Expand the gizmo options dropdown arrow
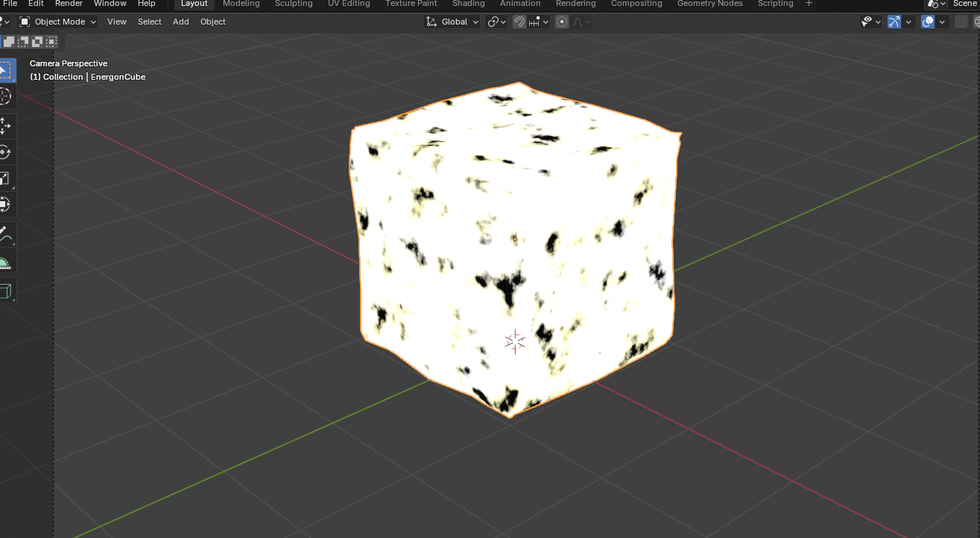980x538 pixels. tap(908, 22)
